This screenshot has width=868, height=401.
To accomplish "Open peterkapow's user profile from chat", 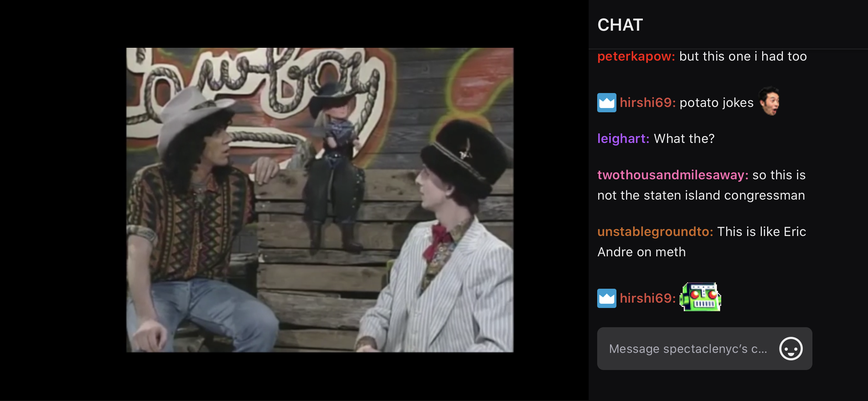I will (636, 56).
